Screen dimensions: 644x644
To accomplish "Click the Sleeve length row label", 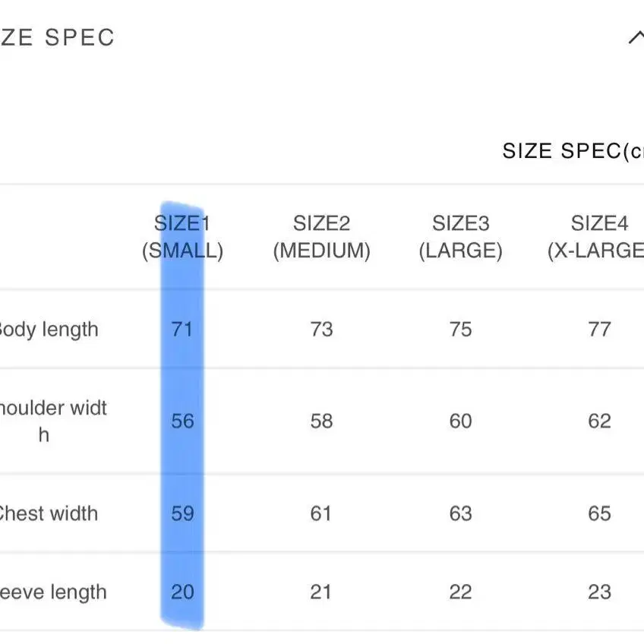I will (53, 592).
